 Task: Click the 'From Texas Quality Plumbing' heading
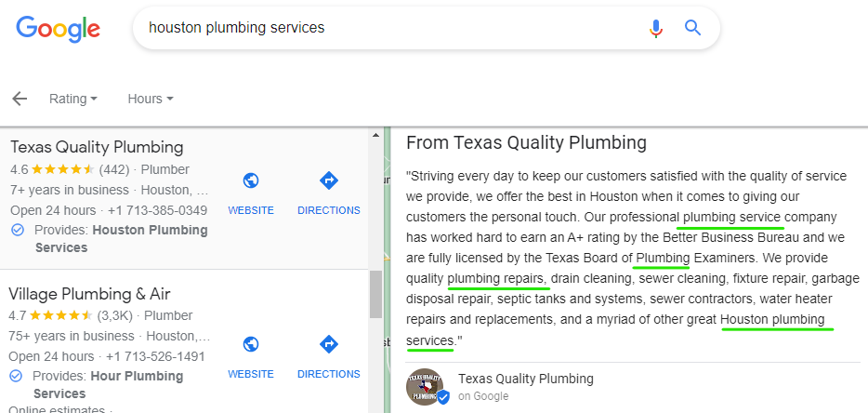(x=526, y=143)
